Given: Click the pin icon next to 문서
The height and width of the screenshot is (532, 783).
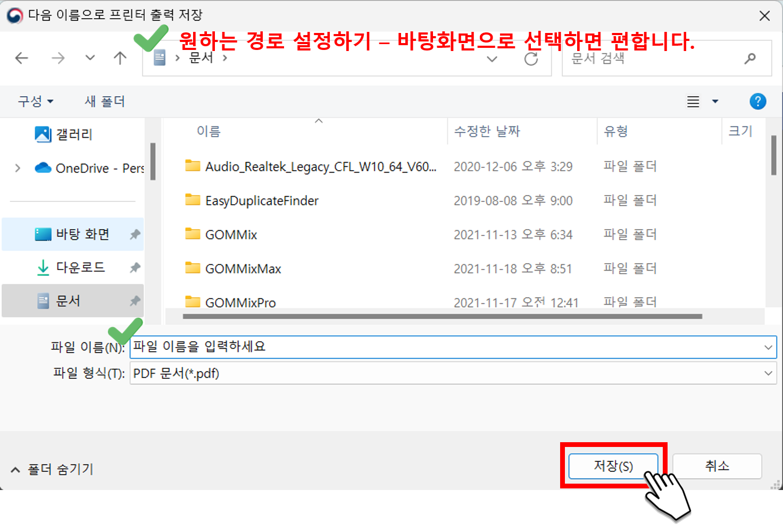Looking at the screenshot, I should (135, 301).
